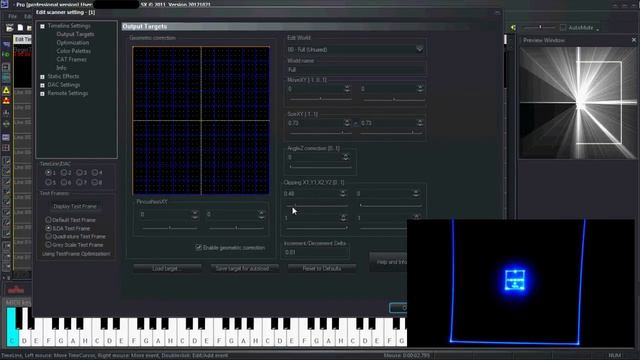
Task: Click the red triangle icon in left toolbar
Action: click(x=6, y=100)
